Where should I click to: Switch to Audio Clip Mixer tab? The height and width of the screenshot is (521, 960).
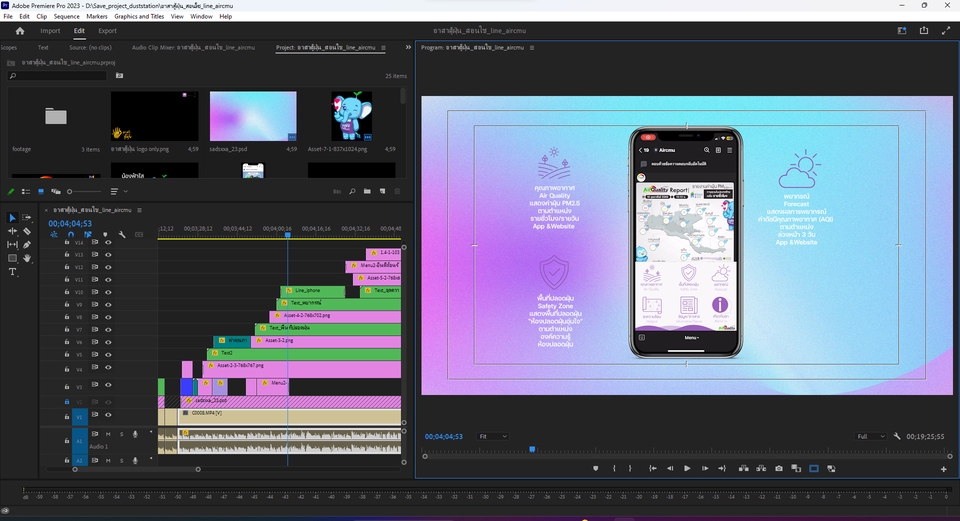point(193,47)
